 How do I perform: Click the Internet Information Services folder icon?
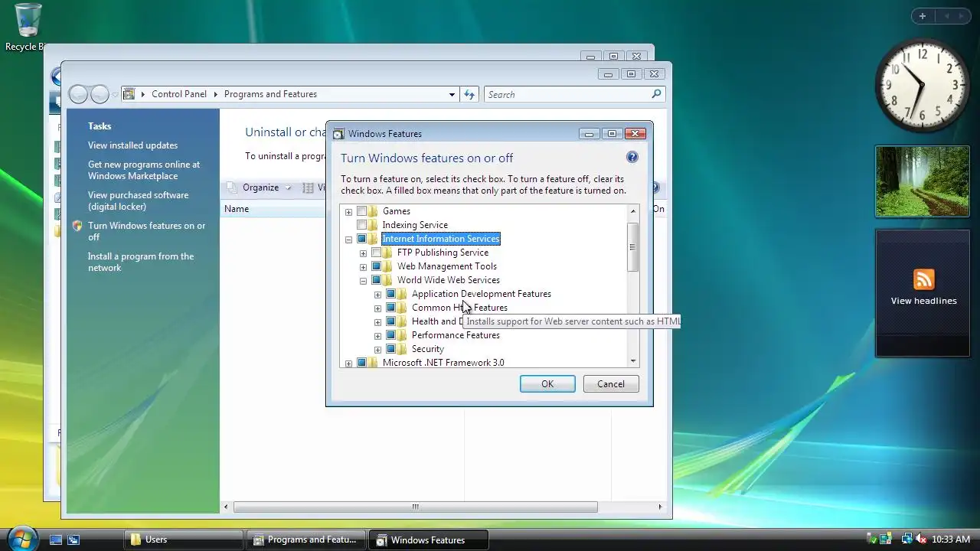373,239
